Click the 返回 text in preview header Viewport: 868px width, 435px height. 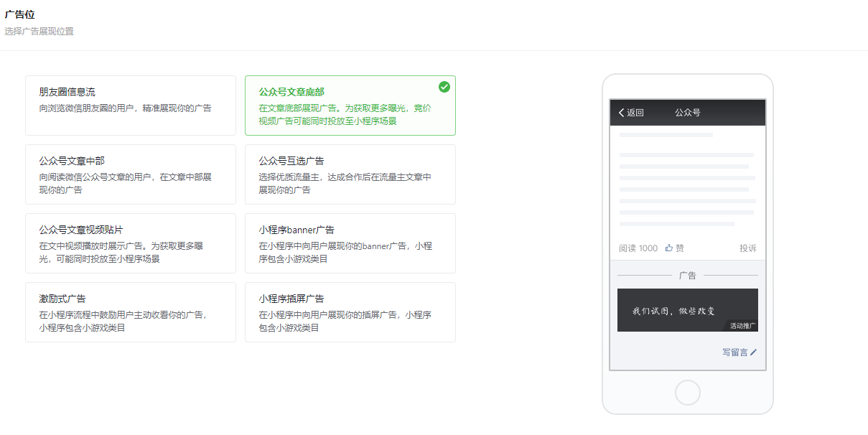point(635,113)
